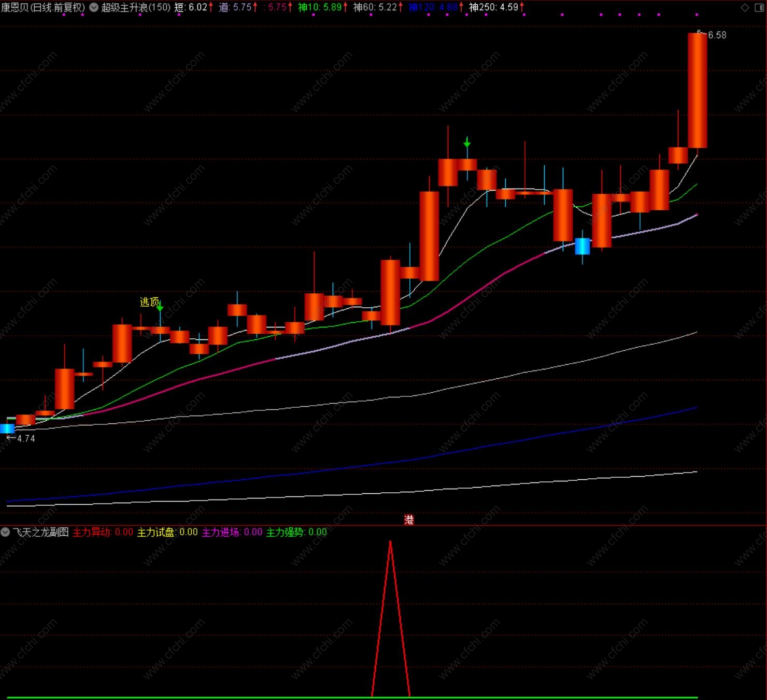This screenshot has height=700, width=767.
Task: Click the diamond icon at top right
Action: point(745,7)
